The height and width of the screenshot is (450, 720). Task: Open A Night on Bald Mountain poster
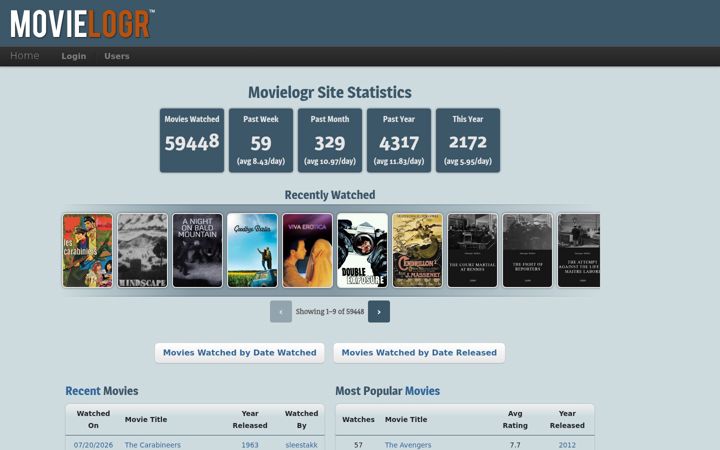197,251
